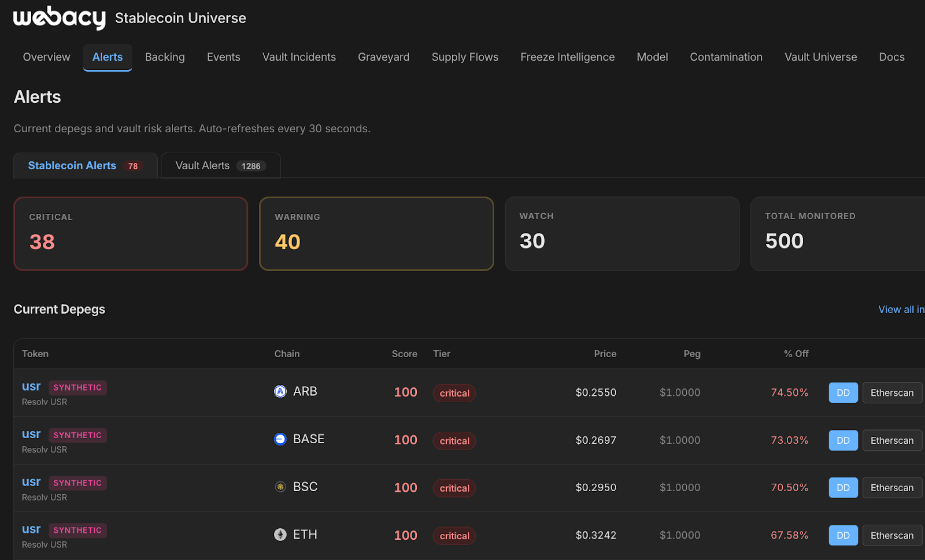Click the Webacy logo

[x=59, y=18]
